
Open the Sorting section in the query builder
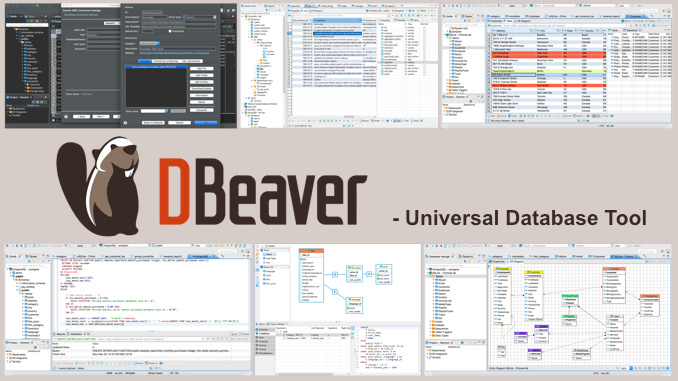click(265, 349)
